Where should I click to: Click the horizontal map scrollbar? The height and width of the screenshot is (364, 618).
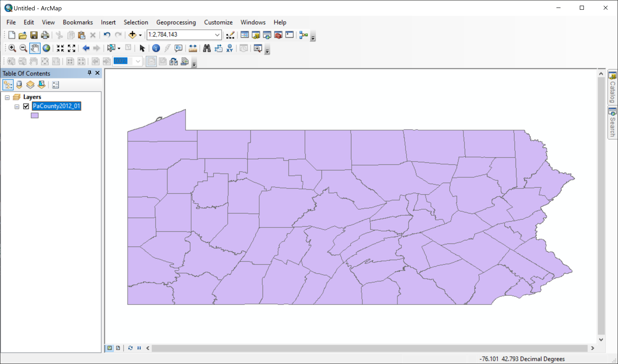(370, 348)
